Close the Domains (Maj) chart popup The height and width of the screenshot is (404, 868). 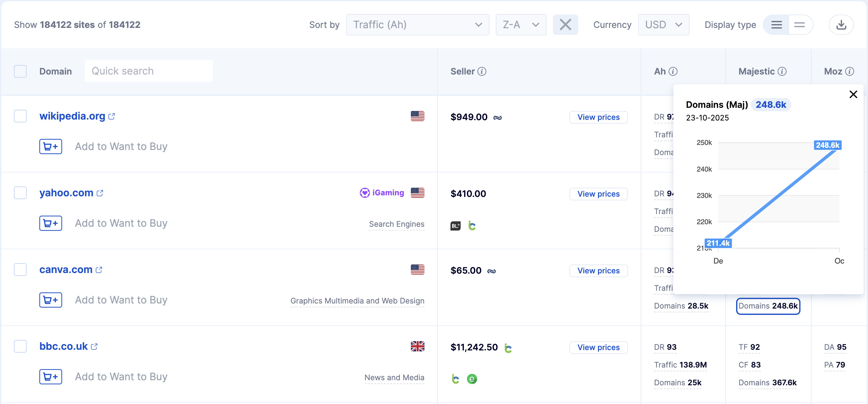(x=853, y=94)
